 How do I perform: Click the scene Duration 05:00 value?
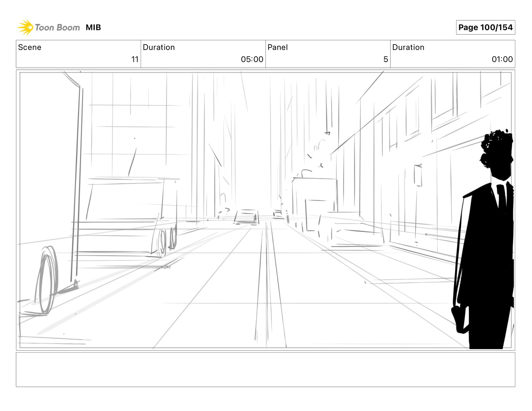[252, 59]
